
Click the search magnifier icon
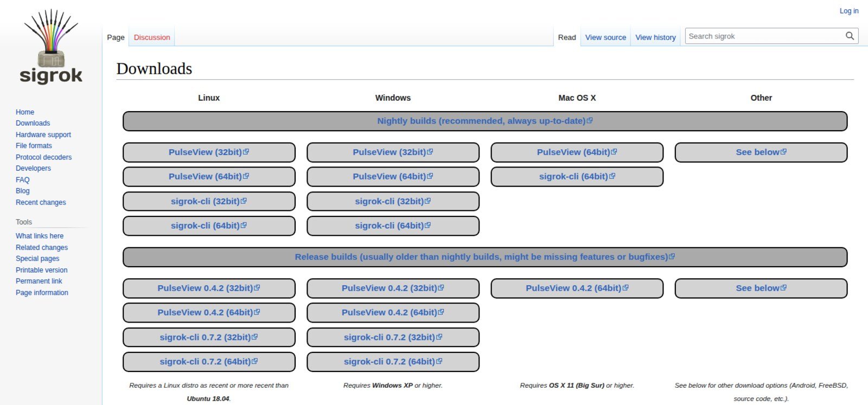point(850,36)
